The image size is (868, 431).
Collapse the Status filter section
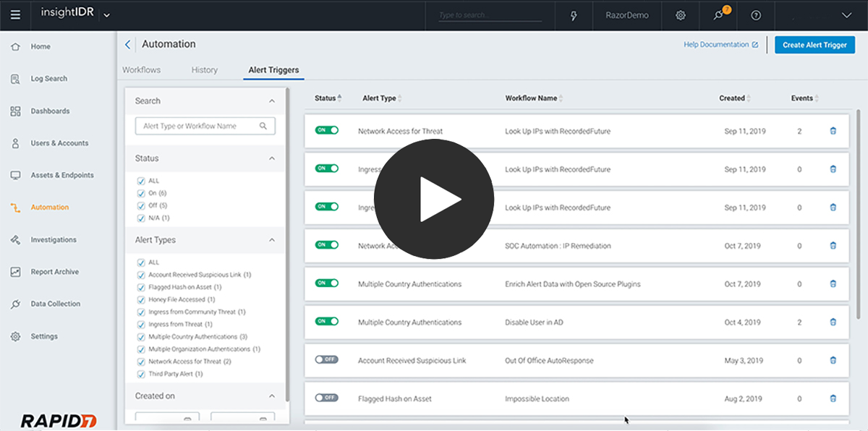[x=272, y=158]
